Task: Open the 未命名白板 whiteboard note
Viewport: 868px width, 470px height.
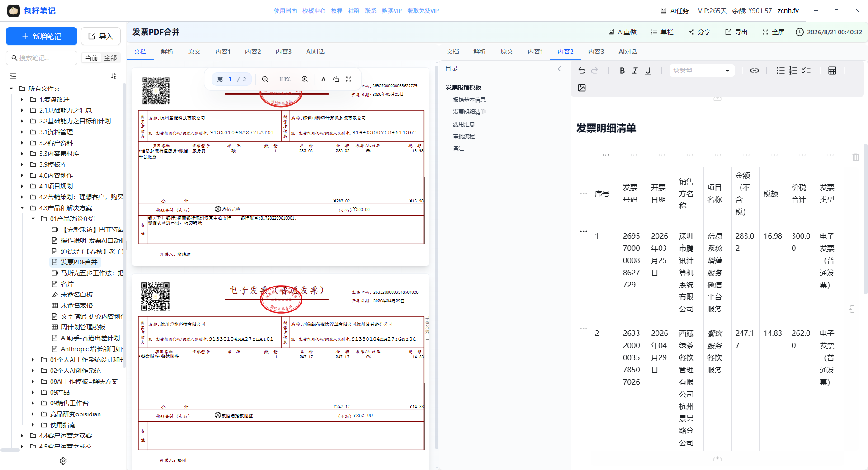Action: (76, 295)
